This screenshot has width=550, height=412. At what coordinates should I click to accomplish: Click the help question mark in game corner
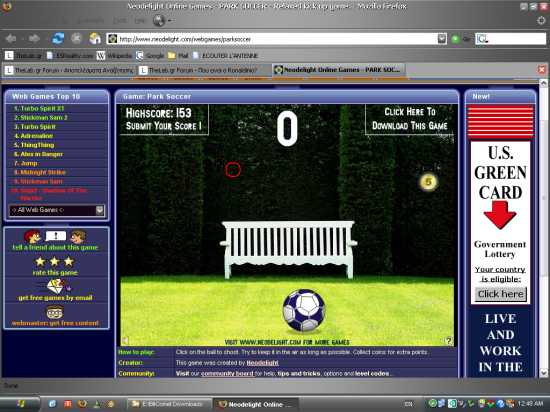point(449,340)
